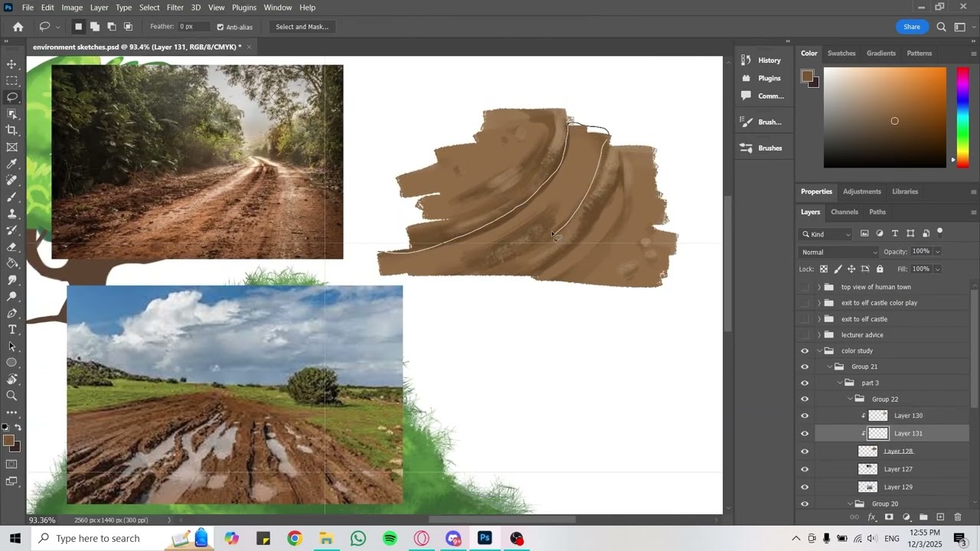Select the Clone Stamp tool
Image resolution: width=980 pixels, height=551 pixels.
pos(11,214)
